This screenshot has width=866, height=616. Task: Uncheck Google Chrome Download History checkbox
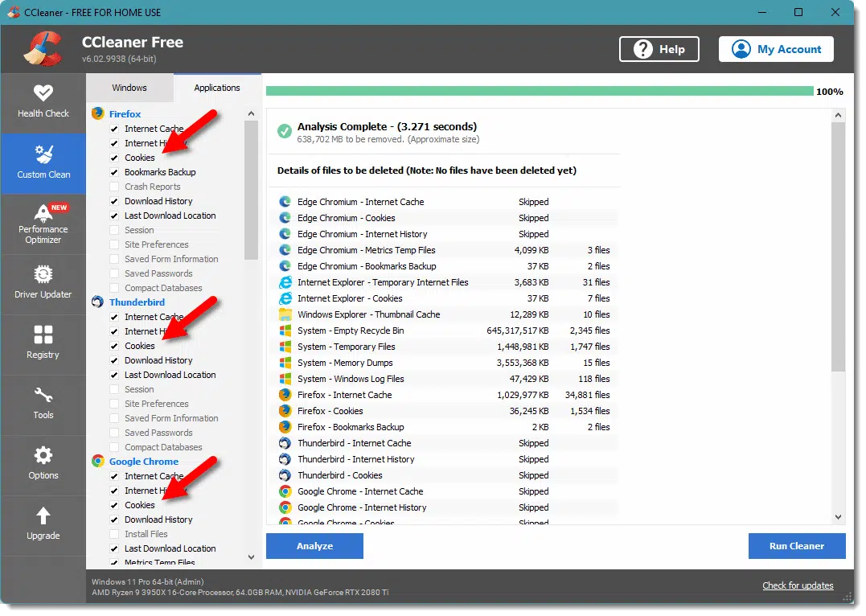114,519
